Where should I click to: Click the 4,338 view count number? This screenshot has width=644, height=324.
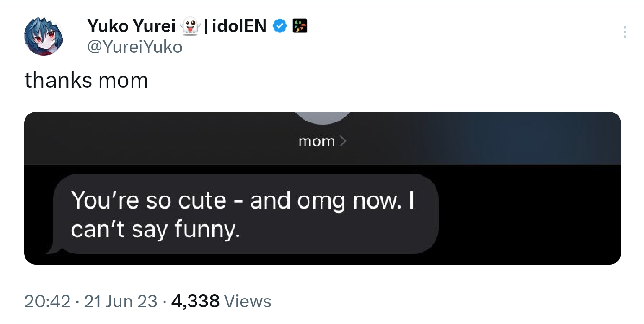click(x=195, y=302)
